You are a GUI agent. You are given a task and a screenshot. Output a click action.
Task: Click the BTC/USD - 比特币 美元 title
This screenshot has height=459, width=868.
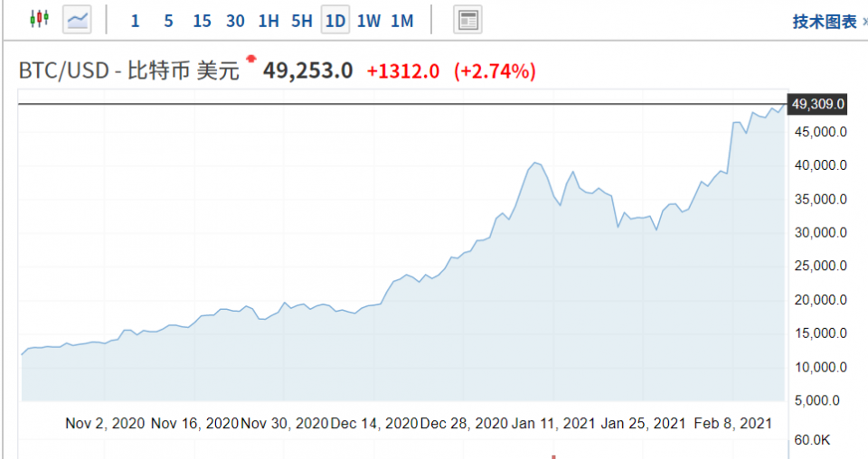pos(129,70)
